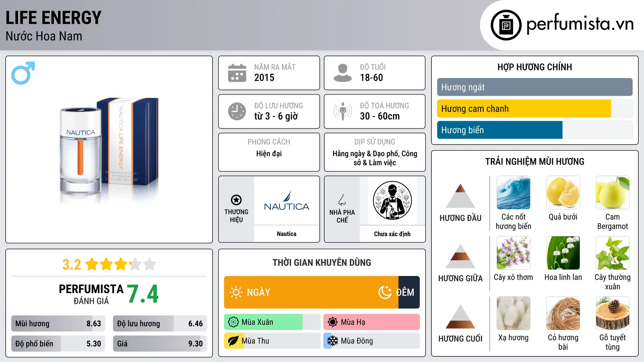Click the Hương giữa pyramid icon
This screenshot has width=644, height=362.
point(460,256)
